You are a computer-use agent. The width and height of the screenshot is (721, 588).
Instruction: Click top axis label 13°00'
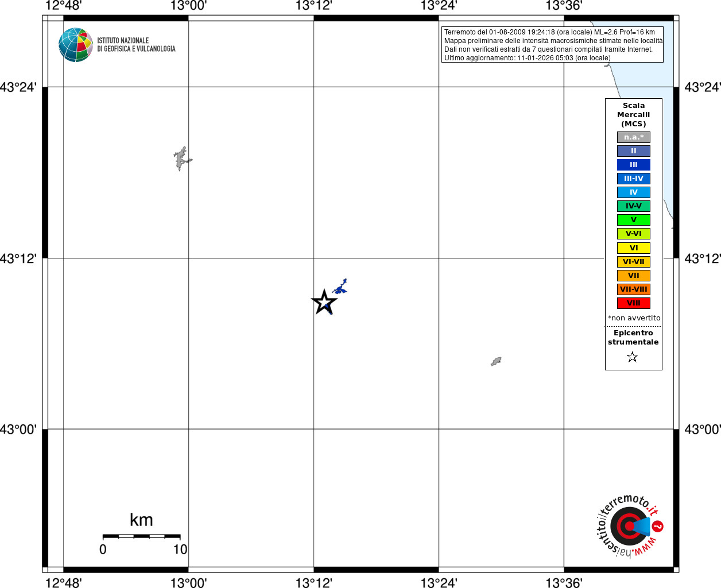[188, 6]
